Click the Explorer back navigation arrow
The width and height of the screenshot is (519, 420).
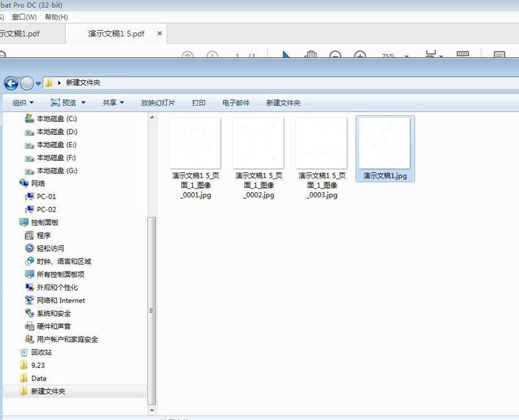coord(11,83)
